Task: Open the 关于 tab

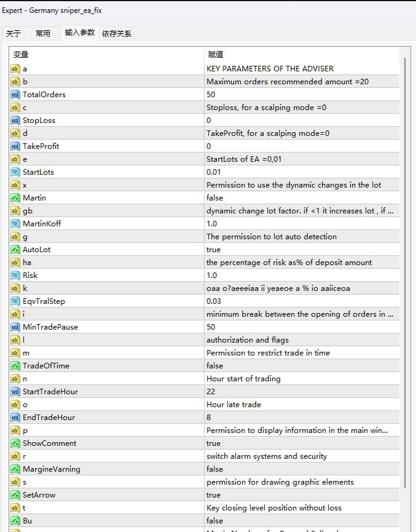Action: (14, 33)
